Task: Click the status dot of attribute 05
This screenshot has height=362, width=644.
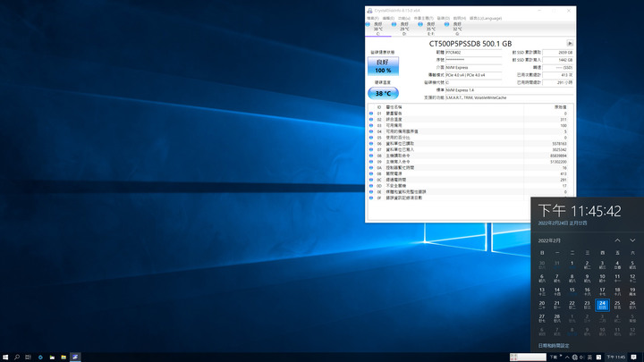Action: pos(371,138)
